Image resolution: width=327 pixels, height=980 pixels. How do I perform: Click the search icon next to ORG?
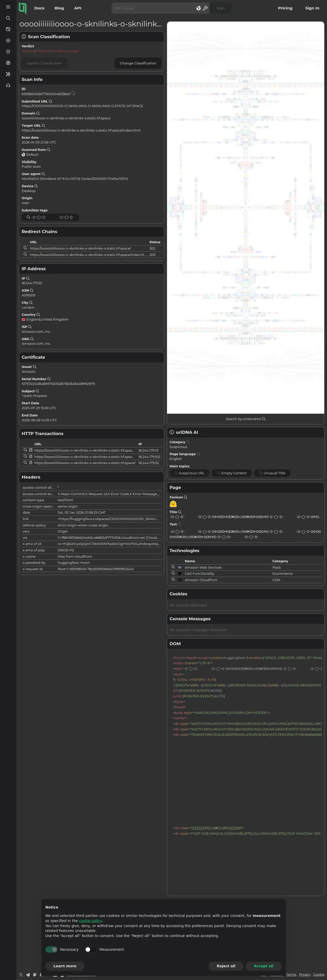pyautogui.click(x=32, y=339)
